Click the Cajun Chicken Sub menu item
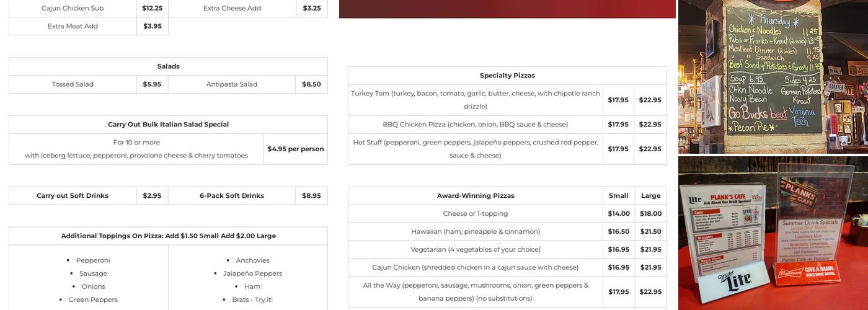The image size is (868, 310). [73, 8]
